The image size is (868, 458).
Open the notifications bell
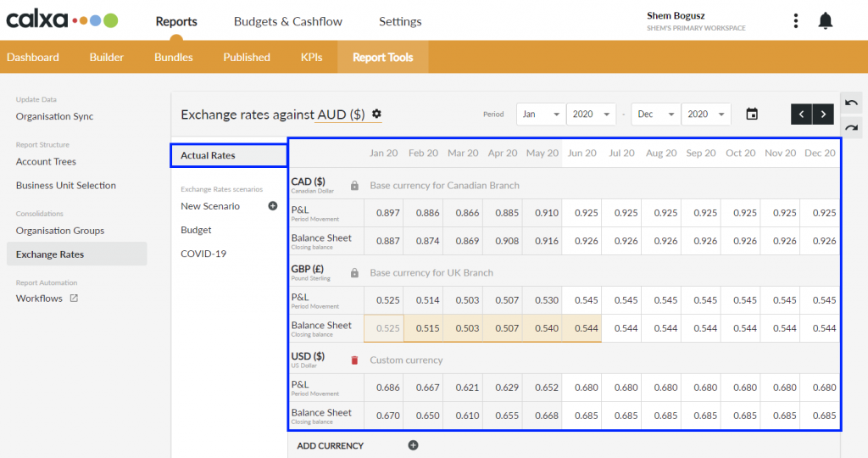(x=825, y=21)
